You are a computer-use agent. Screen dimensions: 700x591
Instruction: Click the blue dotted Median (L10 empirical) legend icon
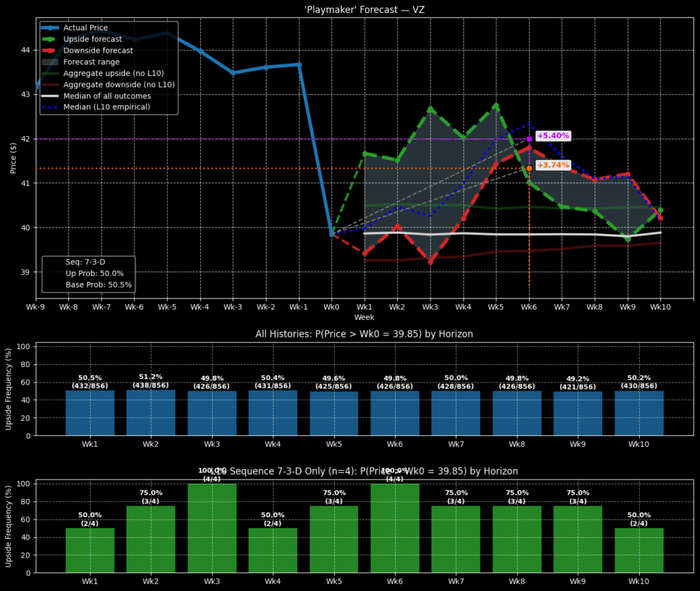coord(50,107)
